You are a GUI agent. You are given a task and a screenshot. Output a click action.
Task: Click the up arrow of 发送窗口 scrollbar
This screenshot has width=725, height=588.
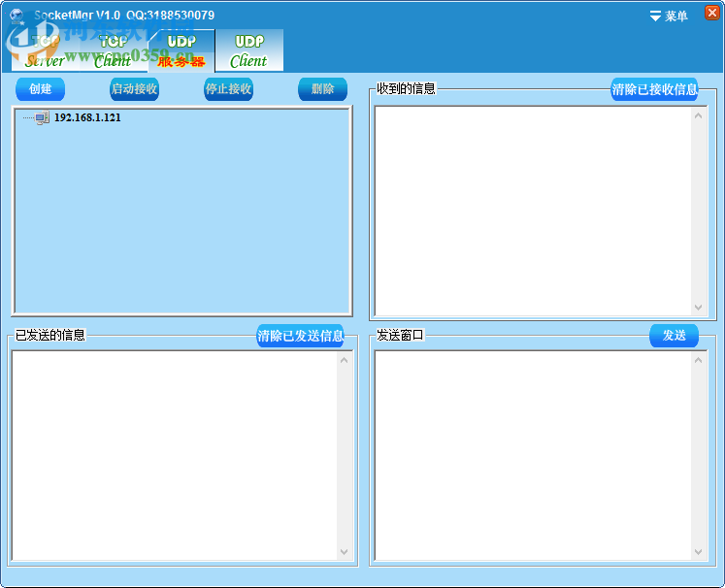698,360
